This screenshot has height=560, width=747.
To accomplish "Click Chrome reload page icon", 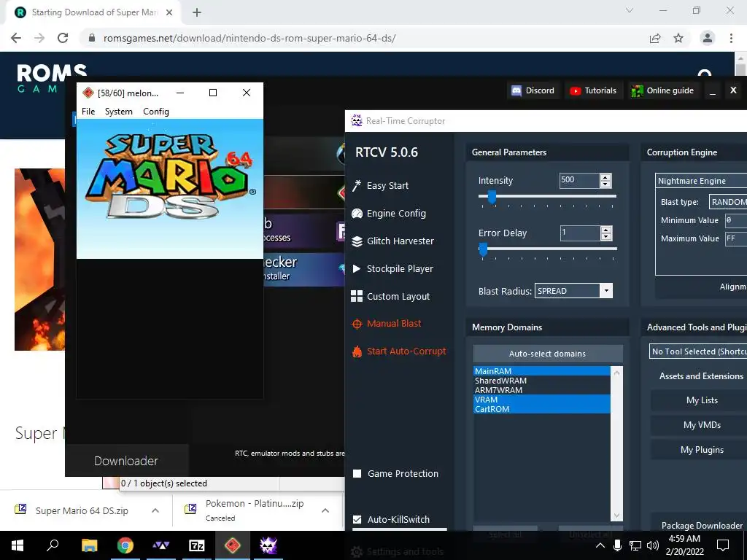I will tap(63, 38).
